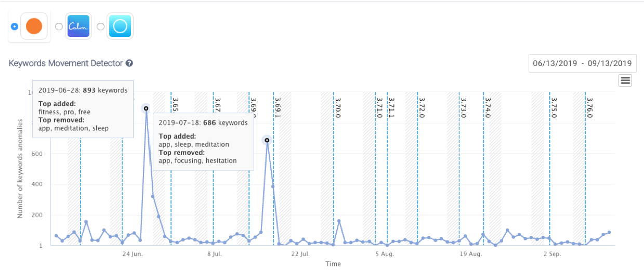Click the Calm app icon
644x276 pixels.
click(78, 27)
